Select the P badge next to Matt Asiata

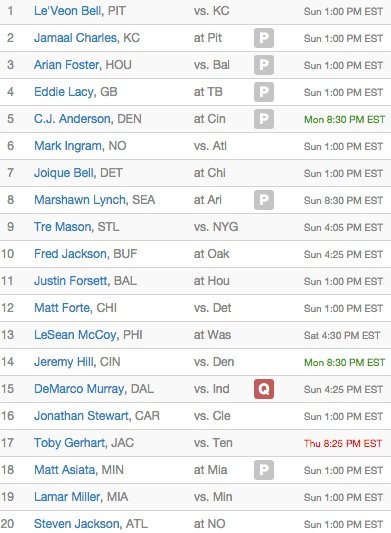click(264, 470)
